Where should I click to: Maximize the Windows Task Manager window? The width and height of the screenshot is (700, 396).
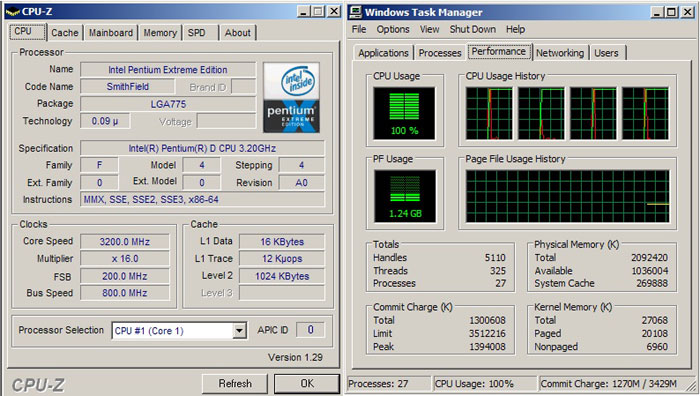(x=671, y=12)
